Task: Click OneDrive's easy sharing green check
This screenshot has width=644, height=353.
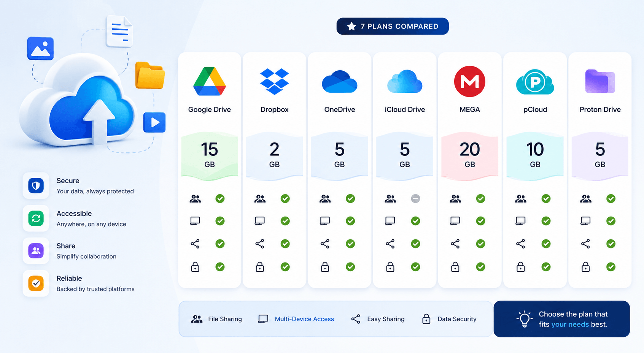Action: (x=350, y=244)
